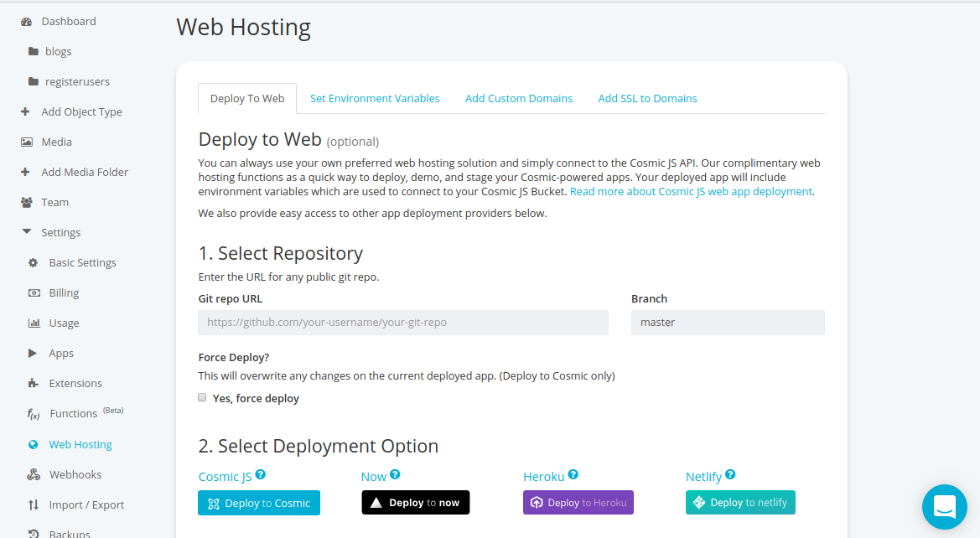Open the Add Custom Domains tab
The image size is (980, 538).
[x=519, y=98]
